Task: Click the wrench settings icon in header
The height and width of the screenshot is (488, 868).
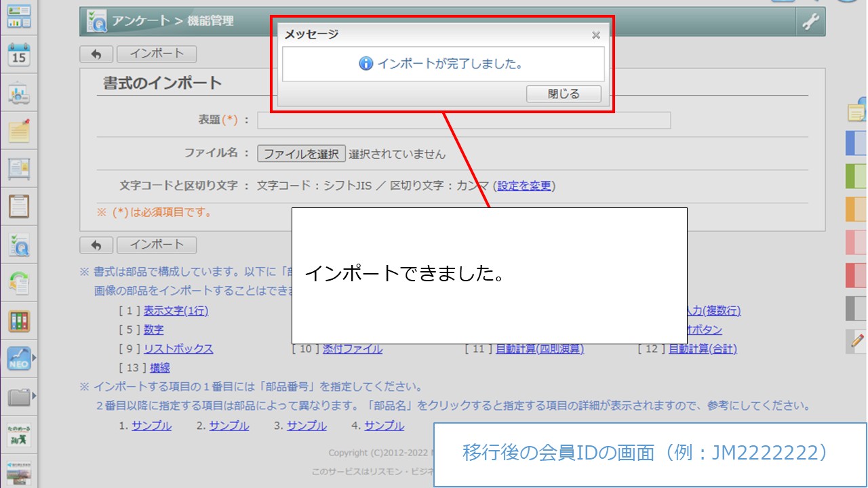Action: (810, 22)
